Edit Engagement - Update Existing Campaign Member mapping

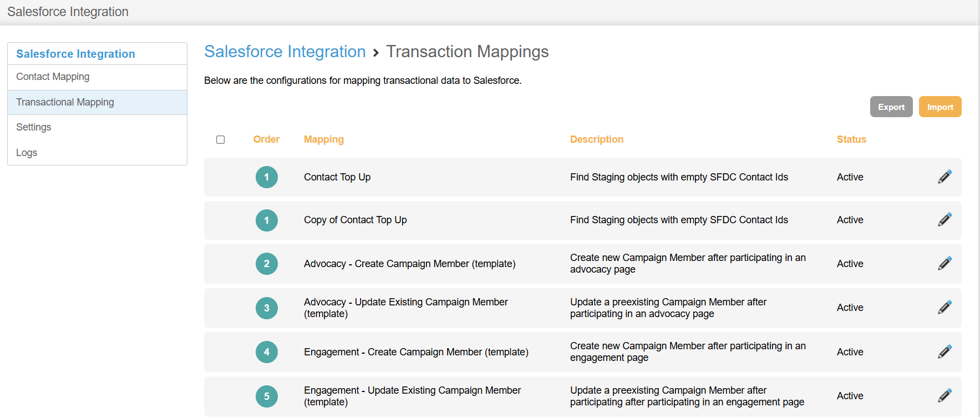click(945, 396)
